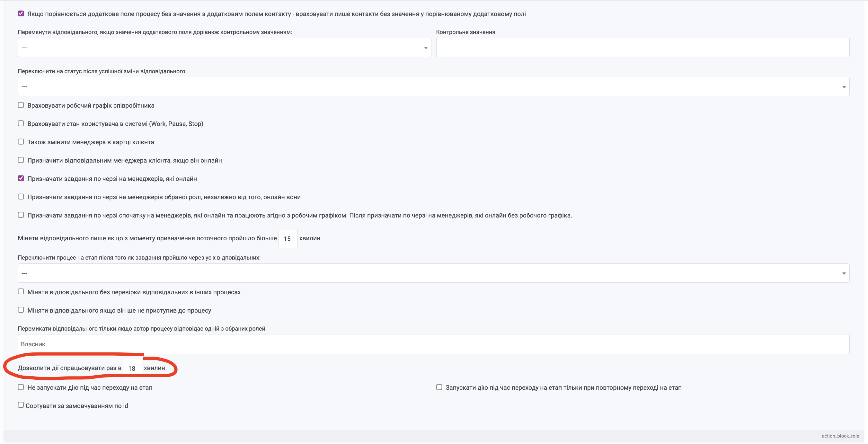868x444 pixels.
Task: Open the switch process to stage dropdown
Action: 433,273
